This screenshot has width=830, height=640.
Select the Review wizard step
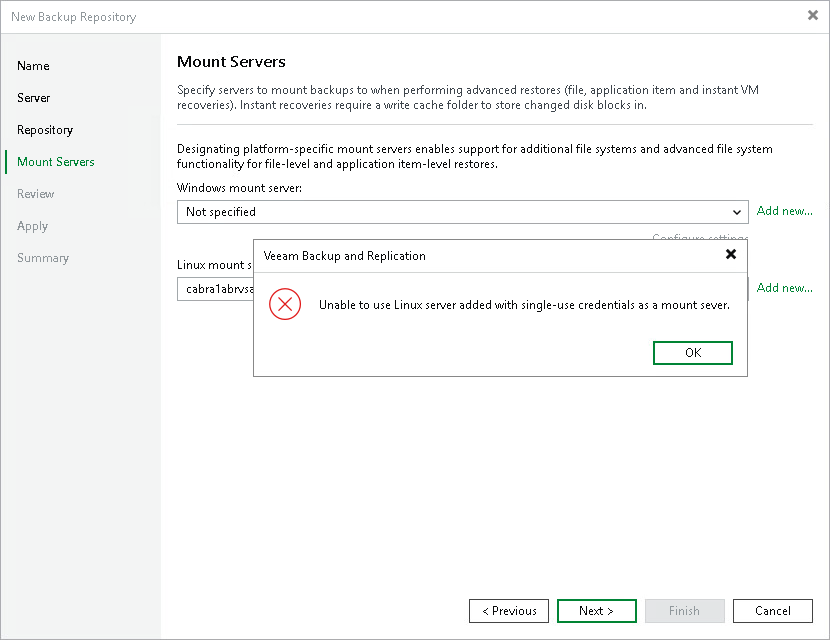tap(35, 194)
